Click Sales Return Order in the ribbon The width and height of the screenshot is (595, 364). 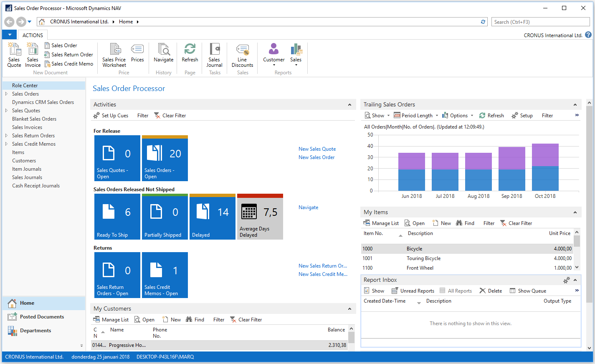coord(68,55)
